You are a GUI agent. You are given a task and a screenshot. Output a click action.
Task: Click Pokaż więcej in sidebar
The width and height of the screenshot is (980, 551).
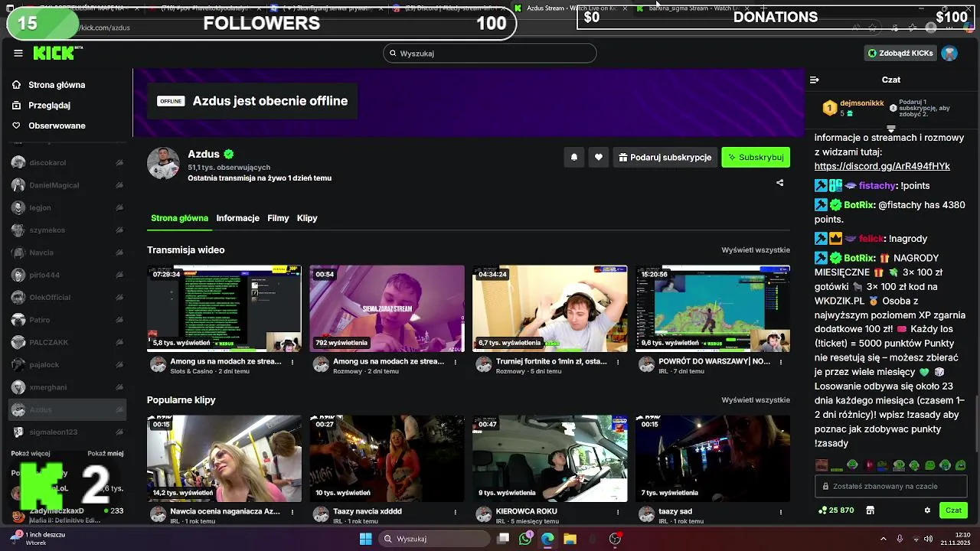(x=31, y=454)
